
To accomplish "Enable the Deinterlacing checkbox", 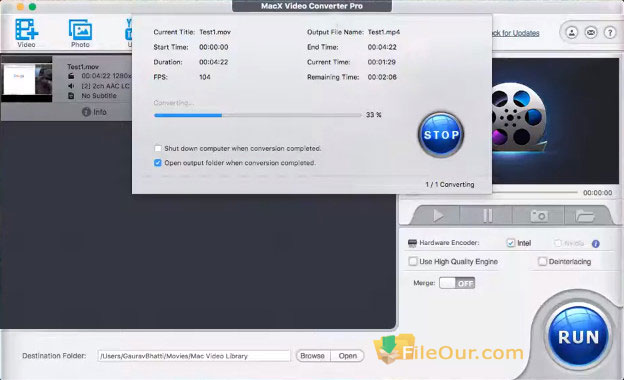I will click(x=542, y=261).
